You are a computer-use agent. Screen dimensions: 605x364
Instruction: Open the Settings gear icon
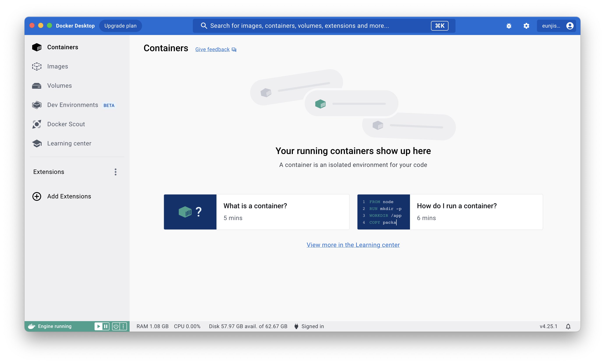coord(526,26)
